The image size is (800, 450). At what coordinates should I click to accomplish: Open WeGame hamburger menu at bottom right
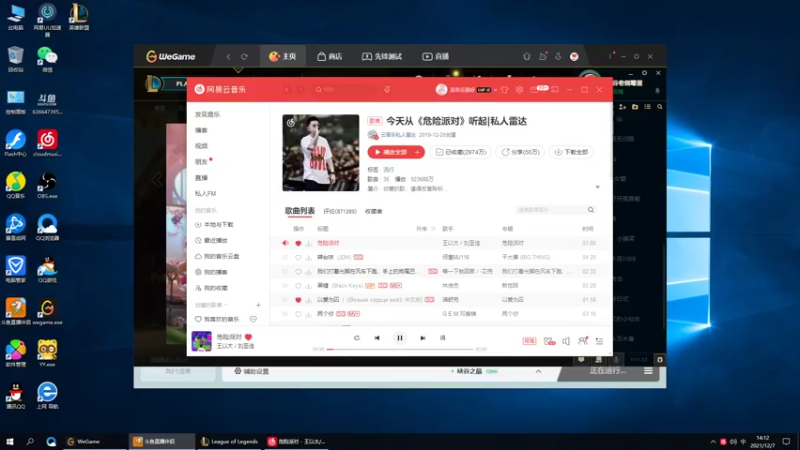pyautogui.click(x=648, y=371)
